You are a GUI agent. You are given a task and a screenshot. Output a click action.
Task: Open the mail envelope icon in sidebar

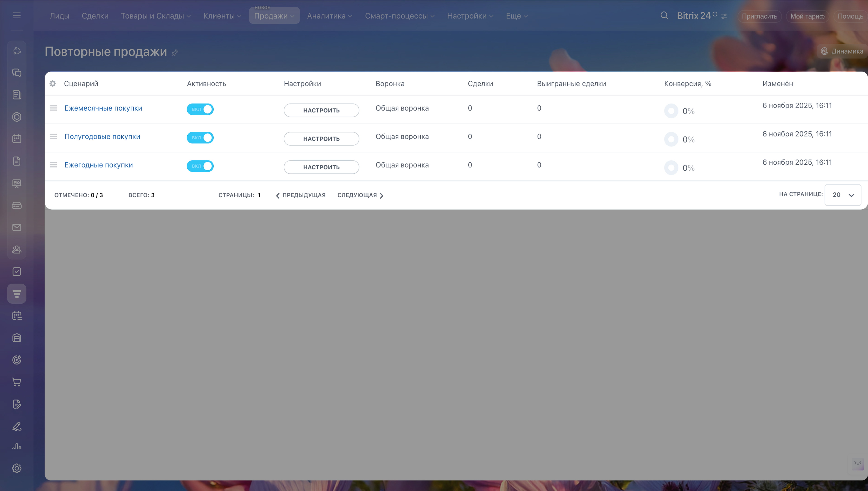coord(17,227)
